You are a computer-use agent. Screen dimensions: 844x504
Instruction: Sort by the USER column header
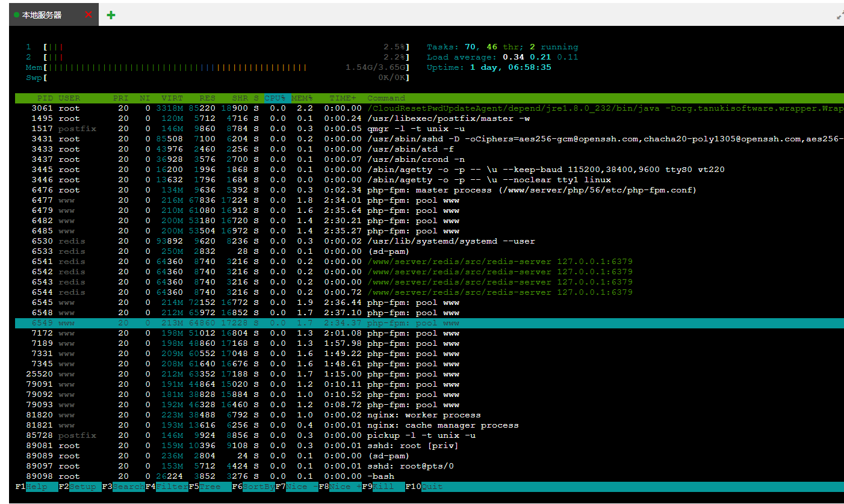point(69,98)
